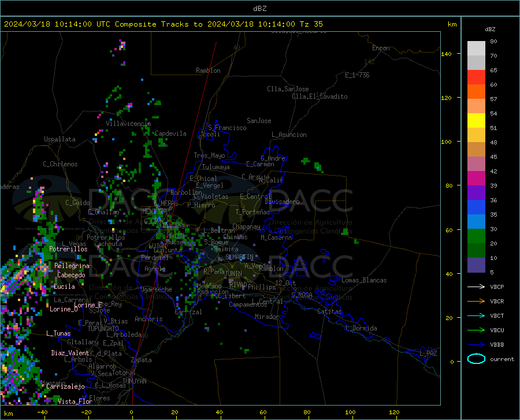This screenshot has width=520, height=420.
Task: Click the Capdevila map label
Action: (170, 133)
